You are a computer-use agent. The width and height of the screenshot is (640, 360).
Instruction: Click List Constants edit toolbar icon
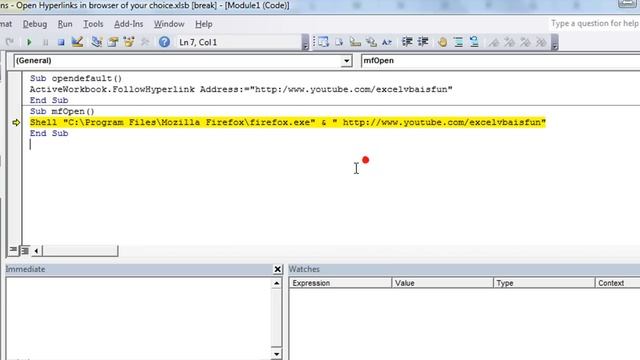(x=339, y=42)
